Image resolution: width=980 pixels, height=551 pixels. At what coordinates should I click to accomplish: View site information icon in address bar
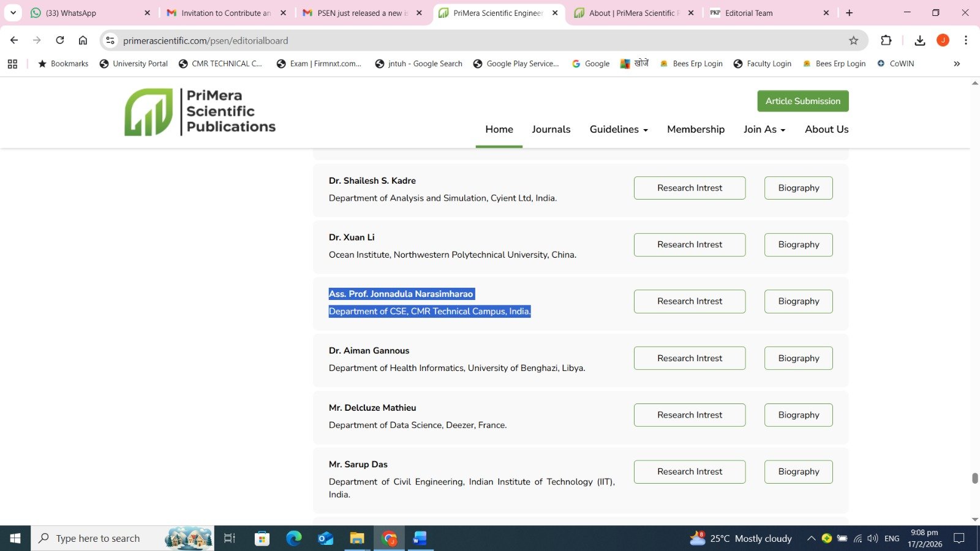pos(110,40)
